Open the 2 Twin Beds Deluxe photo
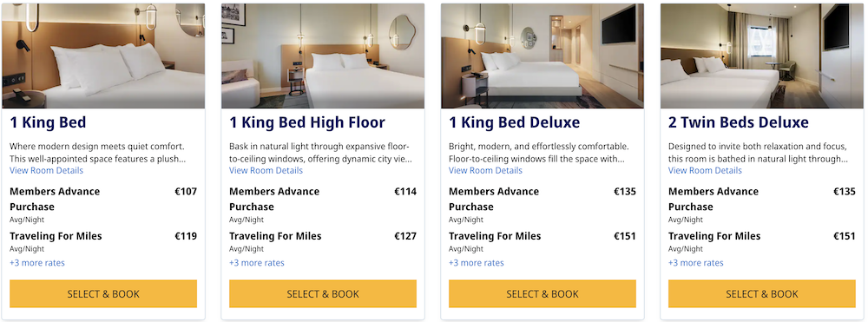Image resolution: width=868 pixels, height=322 pixels. [762, 56]
